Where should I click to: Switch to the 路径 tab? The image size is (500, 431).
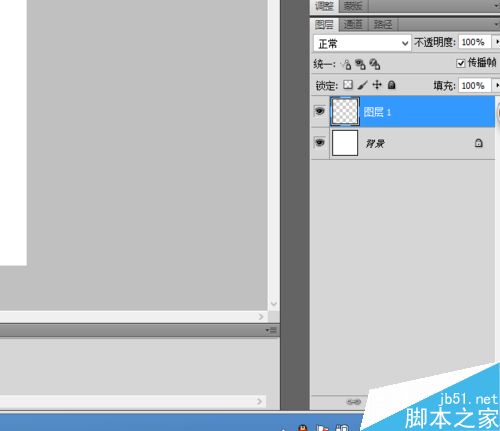383,25
